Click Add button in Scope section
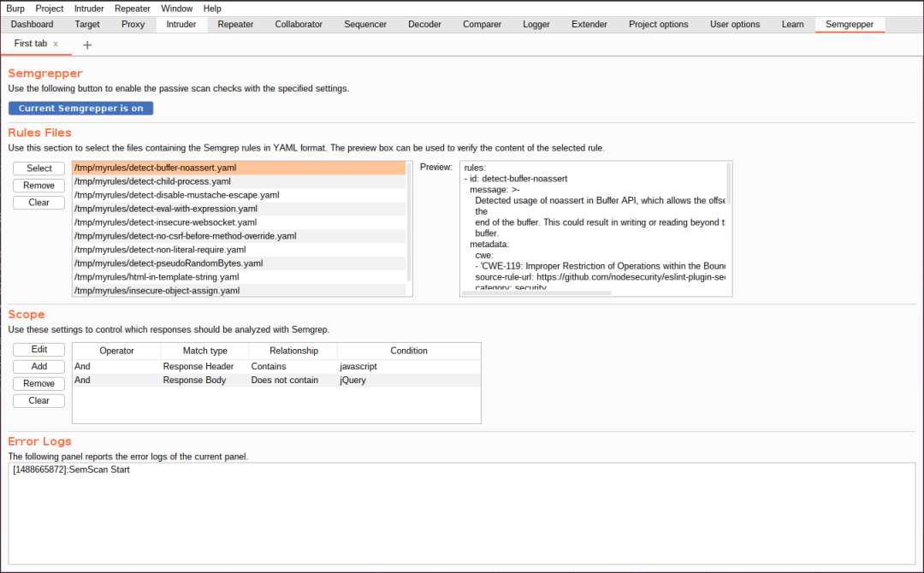This screenshot has width=924, height=573. 38,366
